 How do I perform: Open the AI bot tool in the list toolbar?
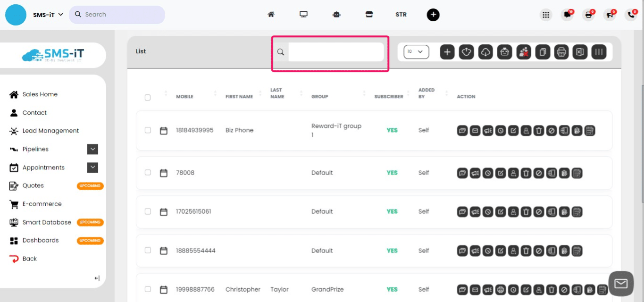504,52
